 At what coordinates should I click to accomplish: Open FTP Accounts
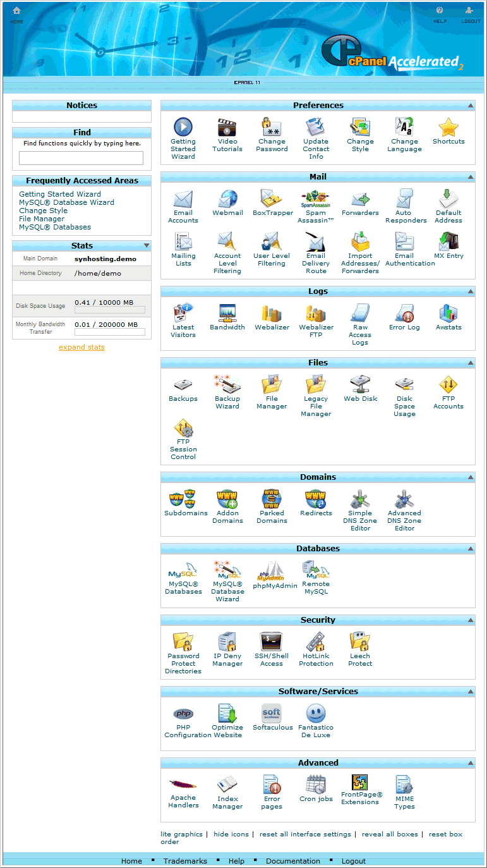[448, 384]
